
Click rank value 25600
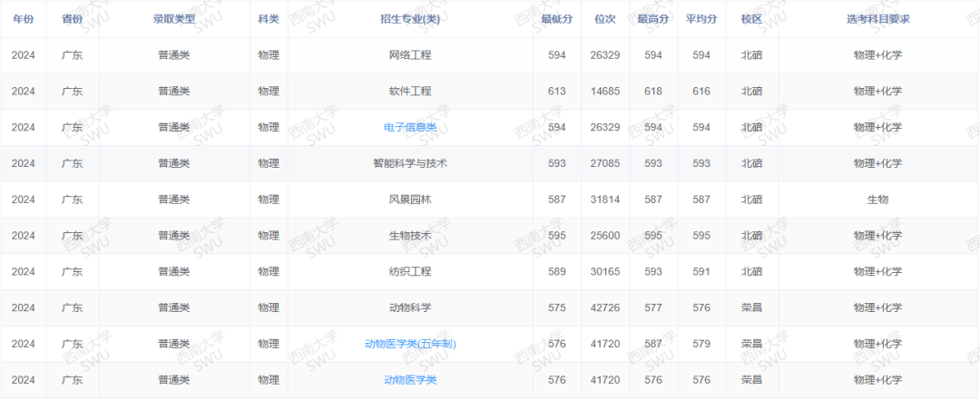point(605,236)
